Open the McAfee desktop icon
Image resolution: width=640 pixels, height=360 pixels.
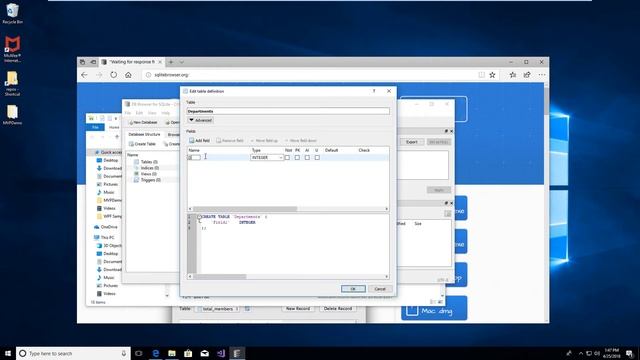click(x=12, y=49)
